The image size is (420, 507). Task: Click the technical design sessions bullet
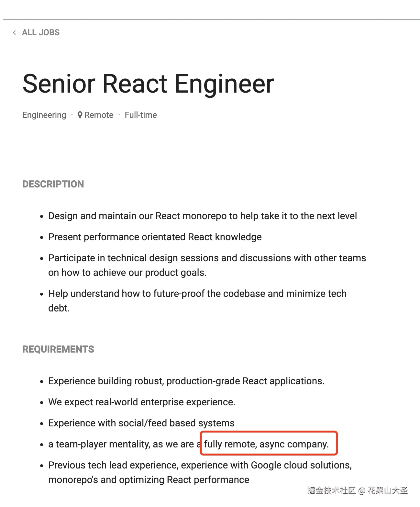[207, 258]
